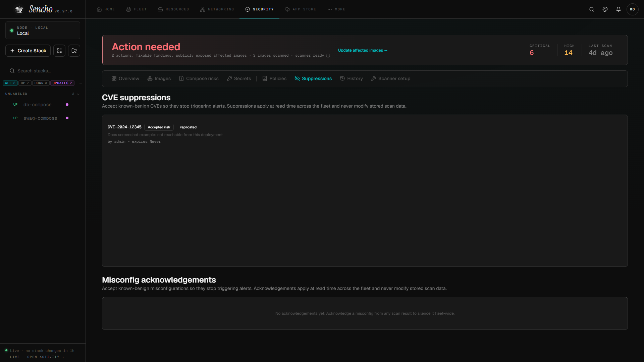Screen dimensions: 644x362
Task: Switch to the Scanner setup tab
Action: (x=390, y=78)
